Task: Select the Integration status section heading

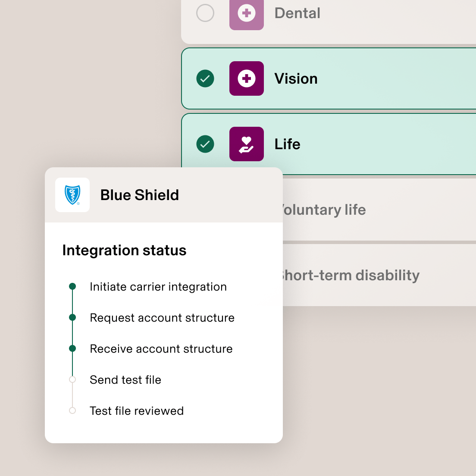Action: pos(124,250)
